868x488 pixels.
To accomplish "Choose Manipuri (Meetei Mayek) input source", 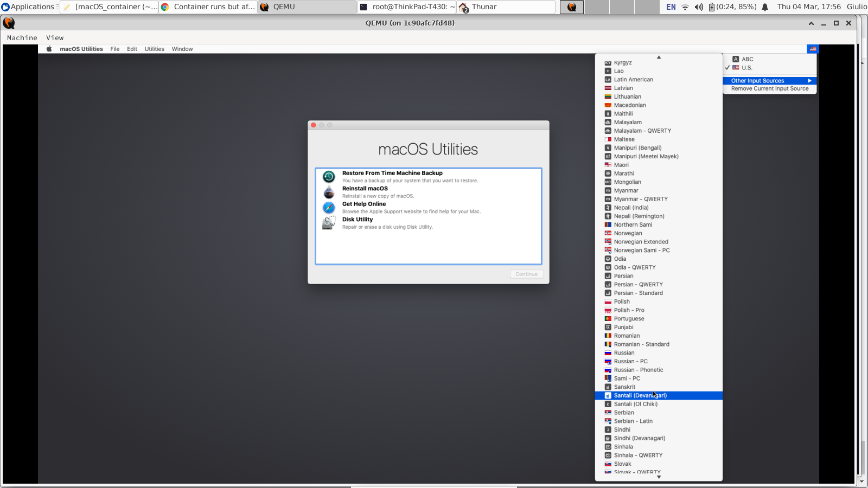I will click(x=659, y=157).
